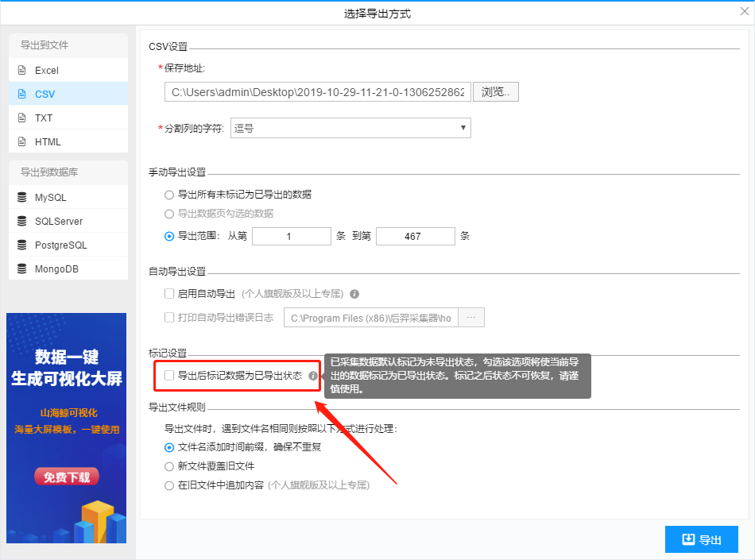Select 导出所有未标记为已导出的数据 radio
Viewport: 755px width, 560px height.
pyautogui.click(x=169, y=195)
